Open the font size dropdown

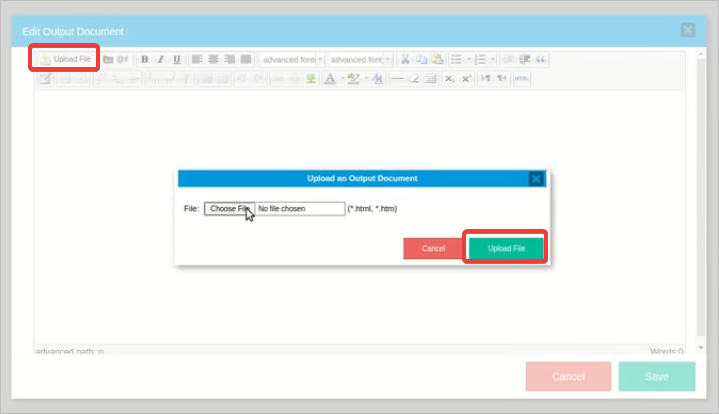[360, 59]
